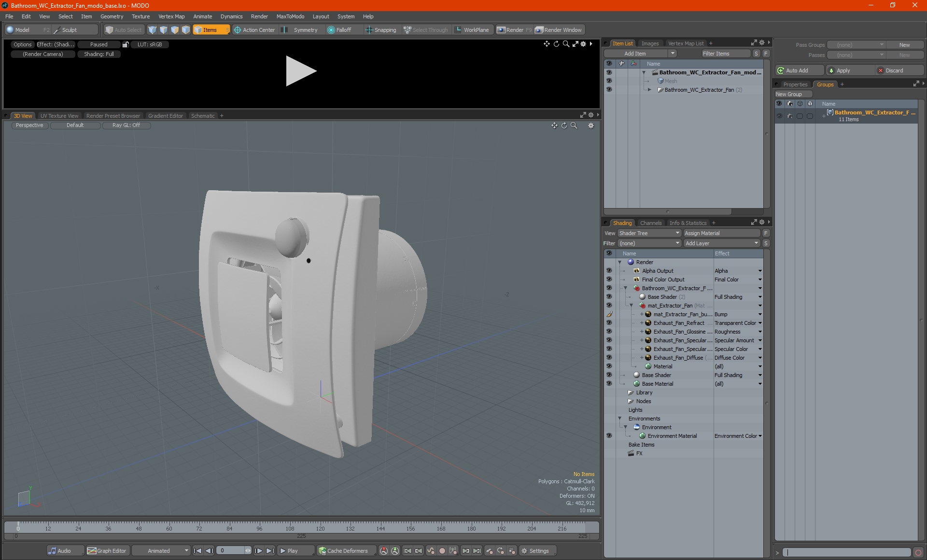Screen dimensions: 927x560
Task: Open preview viewport gear settings
Action: pos(583,44)
